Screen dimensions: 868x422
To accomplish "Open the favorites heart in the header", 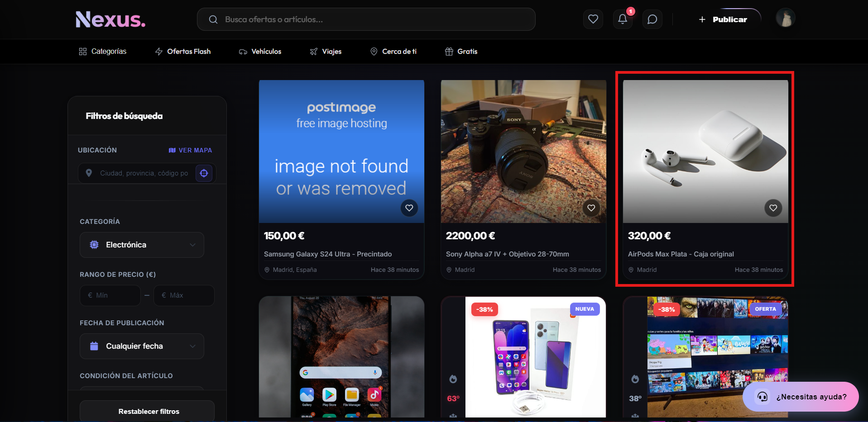I will tap(593, 19).
